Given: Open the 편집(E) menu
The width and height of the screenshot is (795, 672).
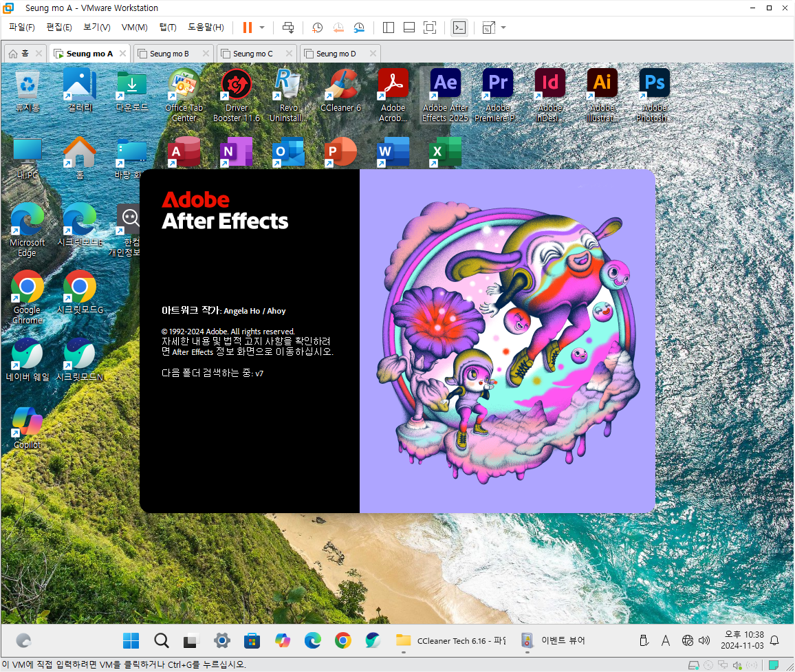Looking at the screenshot, I should [x=59, y=28].
